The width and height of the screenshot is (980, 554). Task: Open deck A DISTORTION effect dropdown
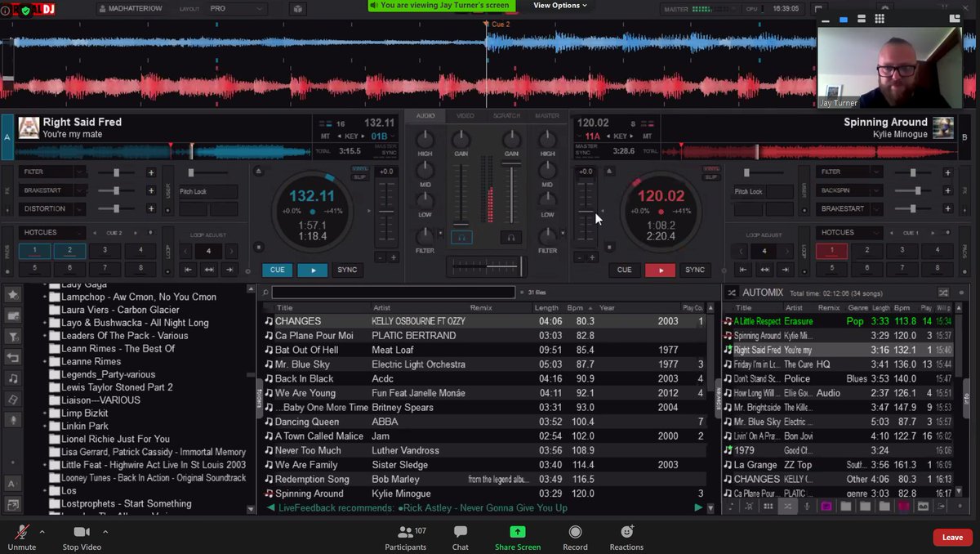[80, 208]
